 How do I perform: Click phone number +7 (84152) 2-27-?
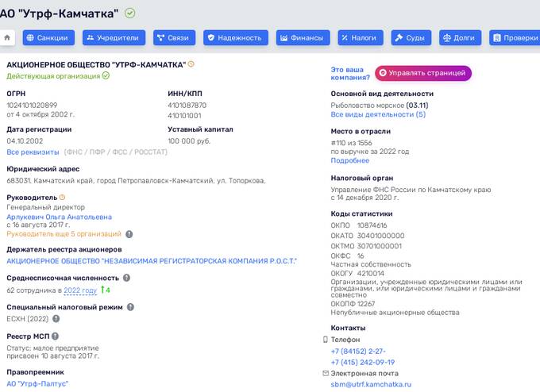pos(358,351)
